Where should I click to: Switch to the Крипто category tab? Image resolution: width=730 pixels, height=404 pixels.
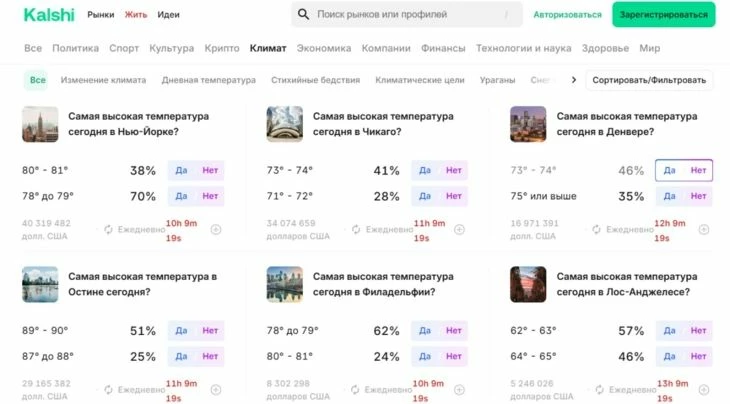[222, 48]
